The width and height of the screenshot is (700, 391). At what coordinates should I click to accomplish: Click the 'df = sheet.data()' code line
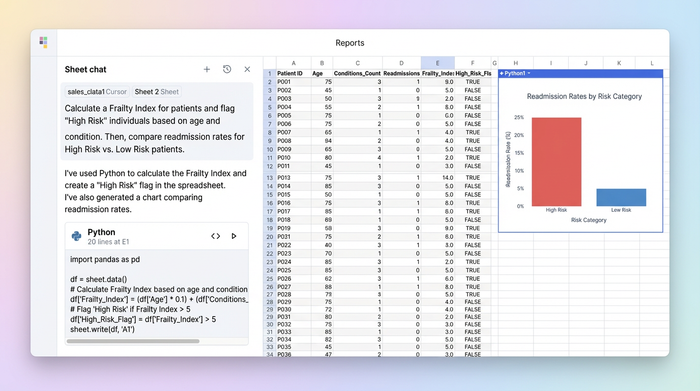click(x=98, y=279)
